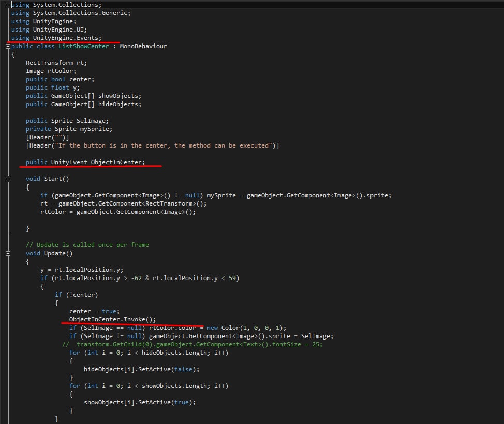This screenshot has height=424, width=504.
Task: Collapse the using directives region
Action: [x=8, y=5]
